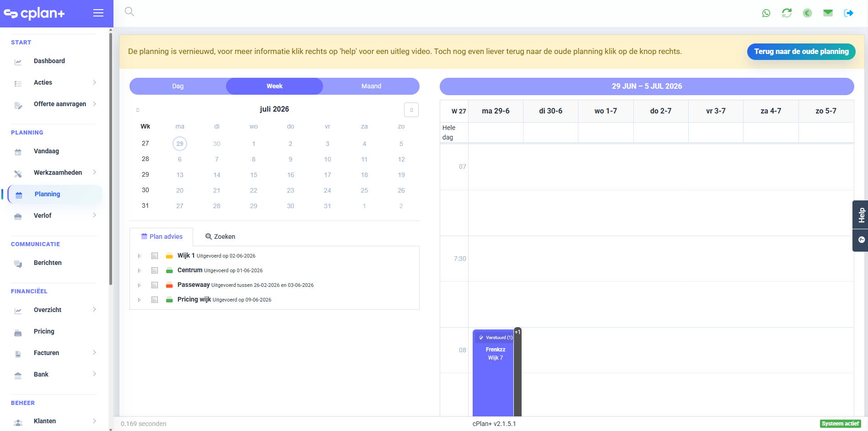This screenshot has width=868, height=431.
Task: Click the Overzicht chart icon
Action: pyautogui.click(x=18, y=311)
